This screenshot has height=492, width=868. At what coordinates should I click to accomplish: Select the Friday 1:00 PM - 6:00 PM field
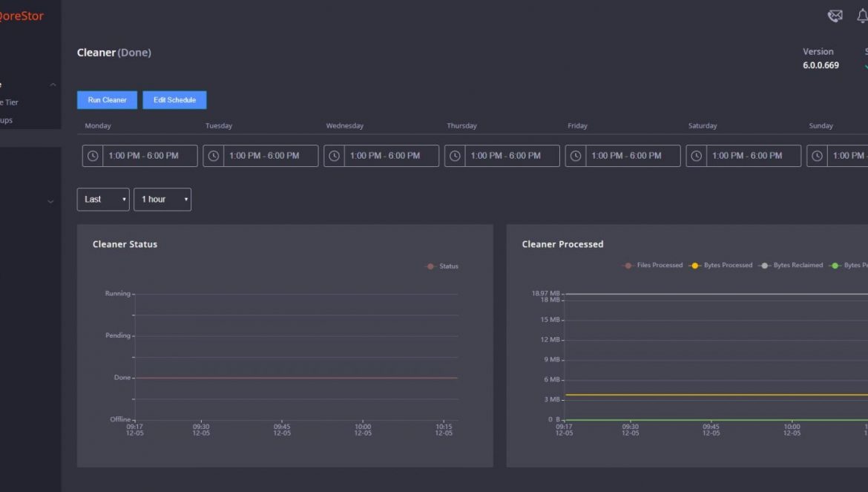[x=622, y=156]
